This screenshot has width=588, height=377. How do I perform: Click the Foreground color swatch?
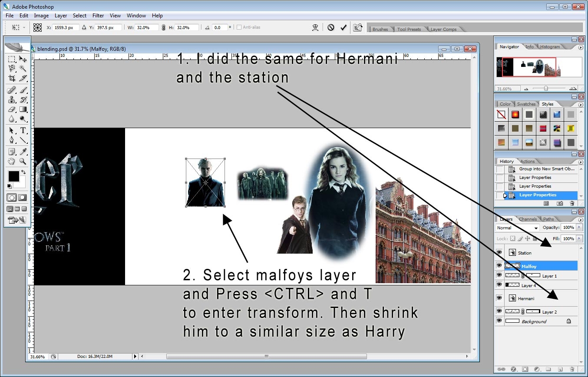[x=13, y=176]
